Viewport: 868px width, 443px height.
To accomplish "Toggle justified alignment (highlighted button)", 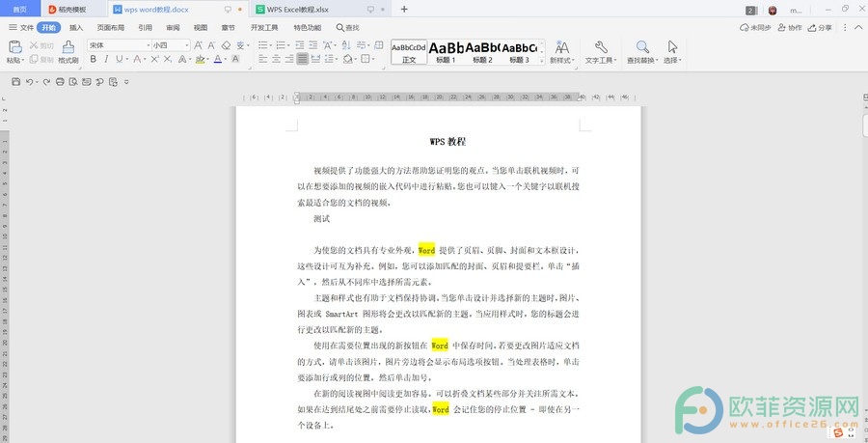I will 302,59.
